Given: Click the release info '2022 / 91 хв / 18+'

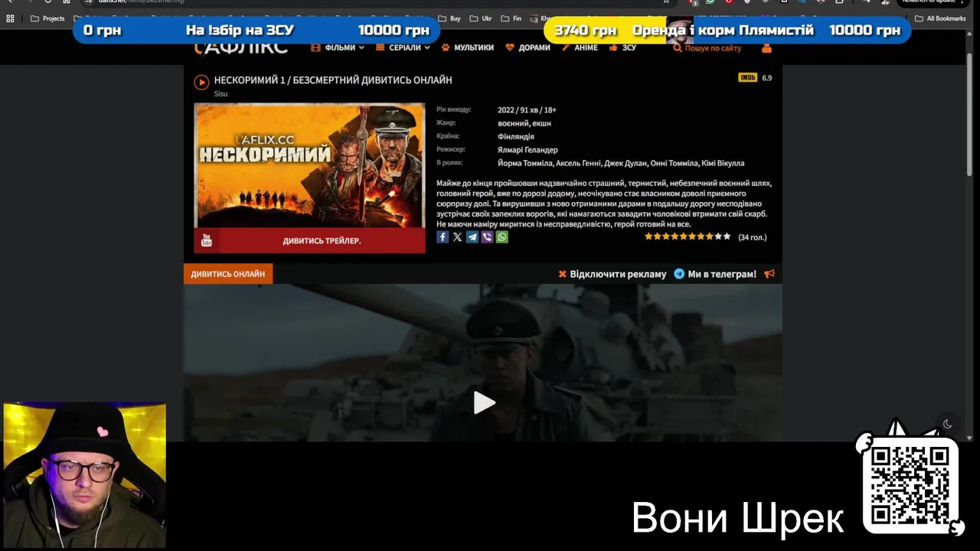Looking at the screenshot, I should click(x=527, y=110).
